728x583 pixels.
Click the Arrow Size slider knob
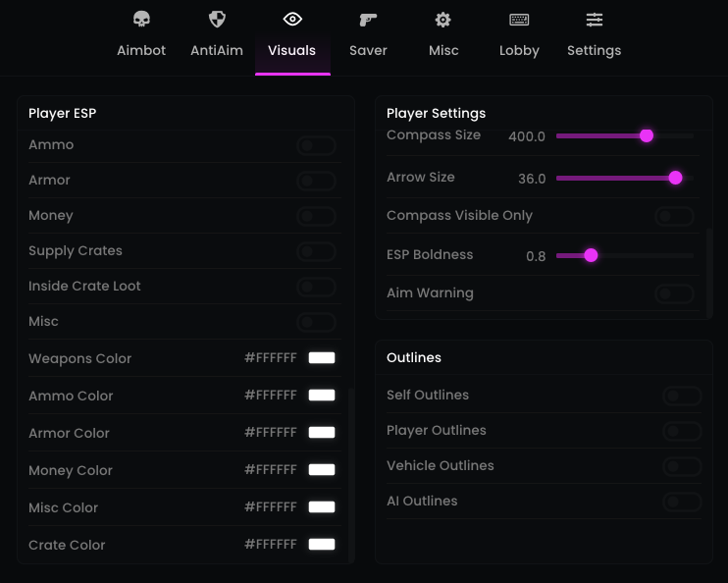[675, 178]
